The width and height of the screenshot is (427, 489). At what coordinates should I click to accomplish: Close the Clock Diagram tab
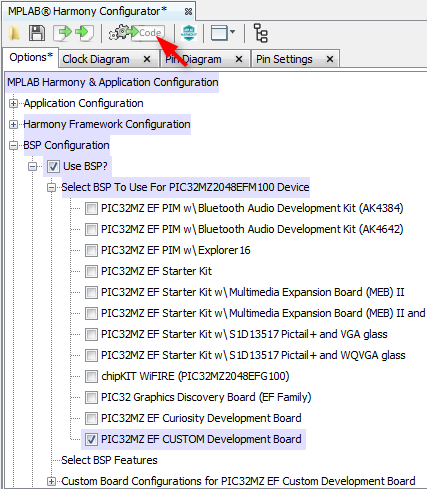point(147,59)
